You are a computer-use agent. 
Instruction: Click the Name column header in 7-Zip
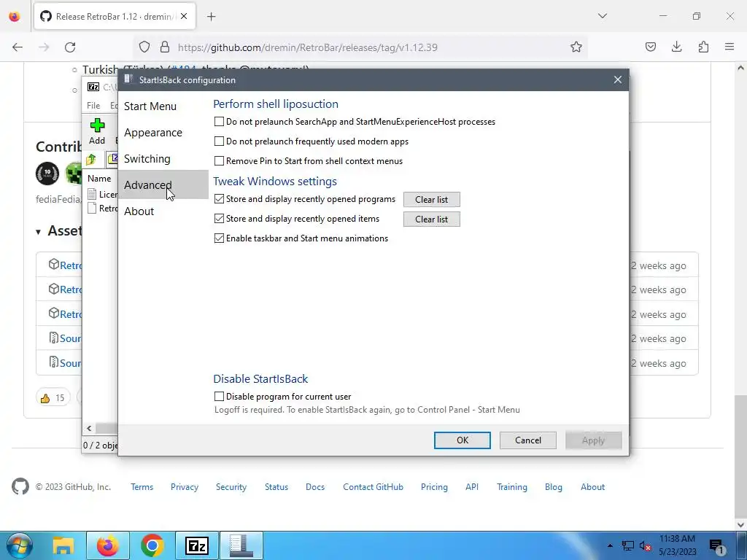tap(99, 178)
